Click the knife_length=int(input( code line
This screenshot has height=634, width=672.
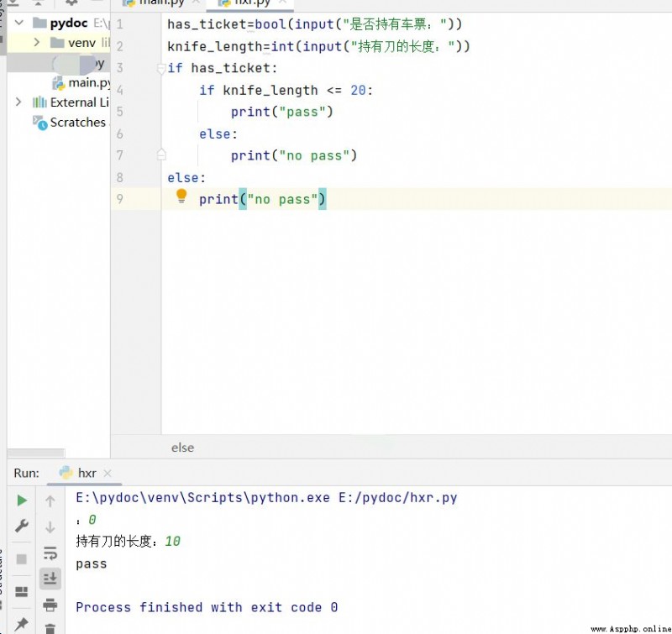tap(318, 46)
